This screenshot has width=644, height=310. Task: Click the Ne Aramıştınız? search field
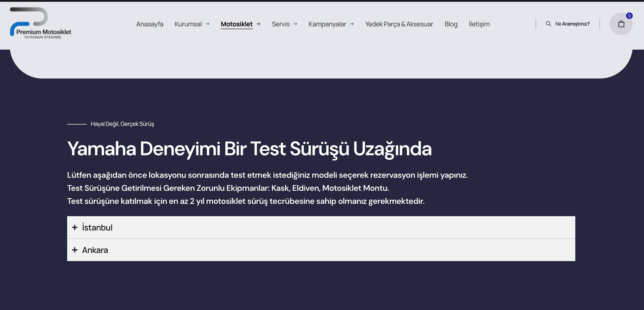(x=572, y=24)
